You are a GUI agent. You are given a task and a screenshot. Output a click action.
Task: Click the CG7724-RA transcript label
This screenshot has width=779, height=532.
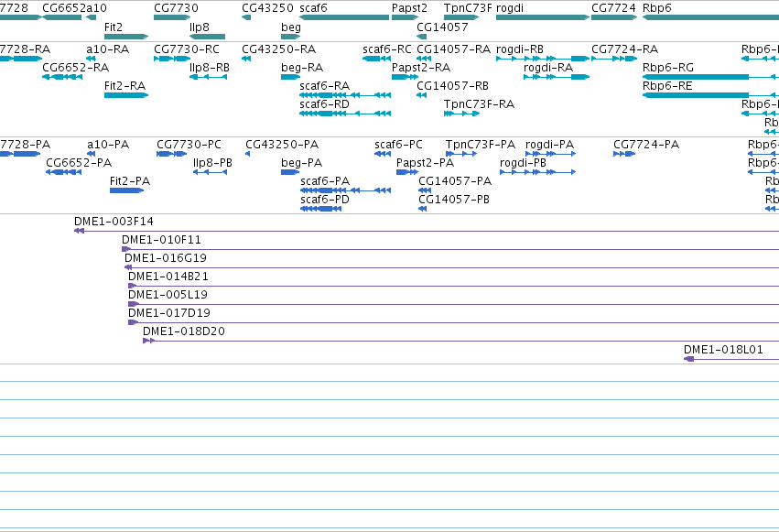(624, 49)
